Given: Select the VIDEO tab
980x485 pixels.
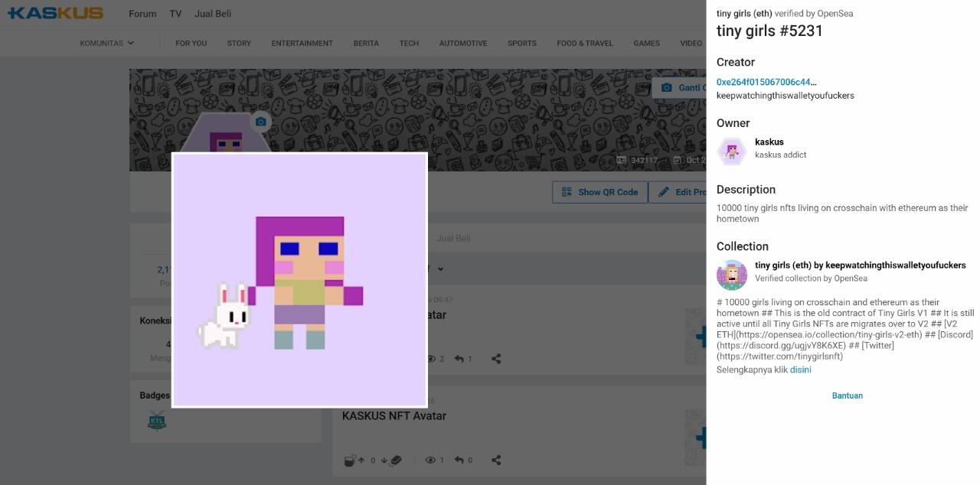Looking at the screenshot, I should [x=691, y=43].
